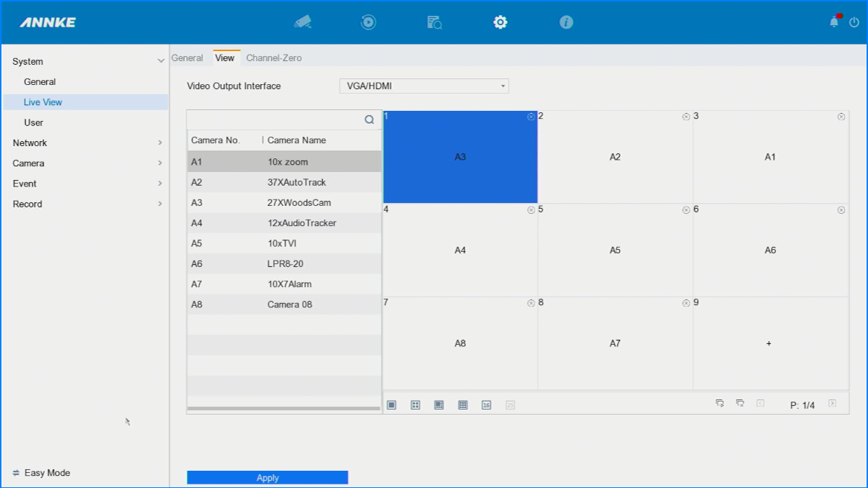Switch to the Channel-Zero tab
Image resolution: width=868 pixels, height=488 pixels.
point(274,58)
